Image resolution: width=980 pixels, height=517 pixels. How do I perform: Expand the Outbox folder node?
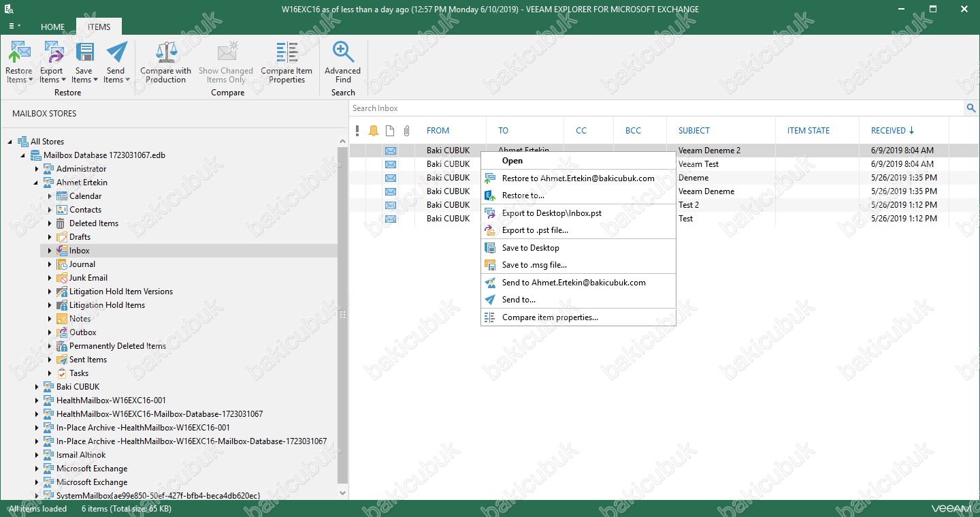click(x=50, y=332)
